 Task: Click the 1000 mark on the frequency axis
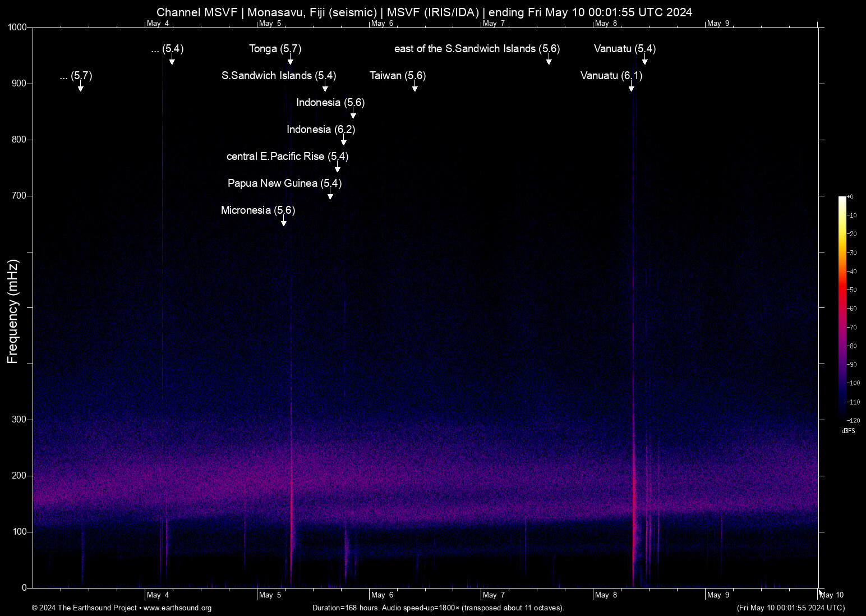[x=17, y=27]
